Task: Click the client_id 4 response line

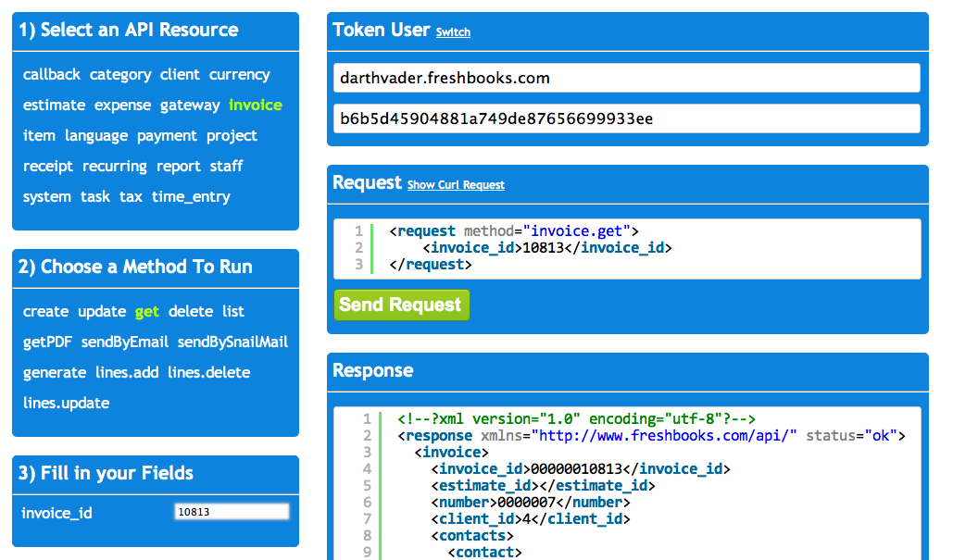Action: pyautogui.click(x=531, y=518)
